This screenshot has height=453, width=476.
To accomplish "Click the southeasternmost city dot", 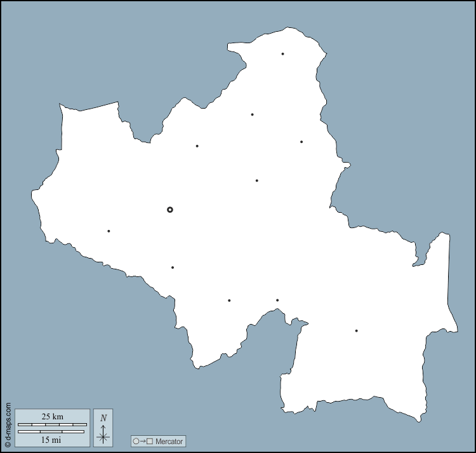I will [356, 330].
